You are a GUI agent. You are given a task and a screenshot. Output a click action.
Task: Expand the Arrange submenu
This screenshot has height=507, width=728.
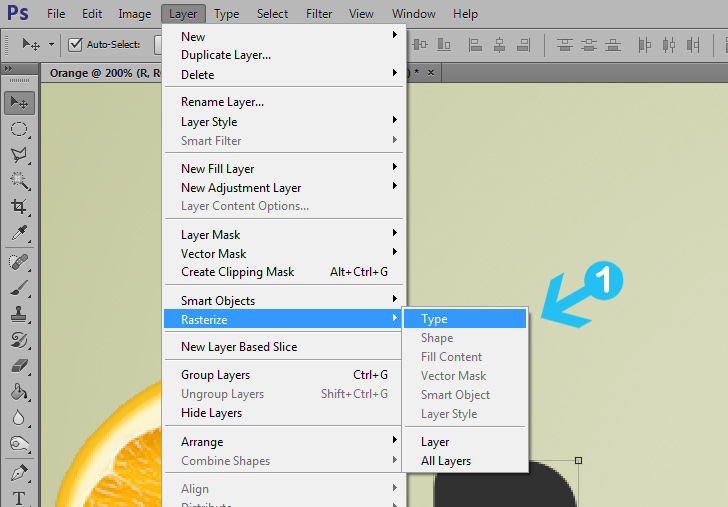click(x=395, y=440)
